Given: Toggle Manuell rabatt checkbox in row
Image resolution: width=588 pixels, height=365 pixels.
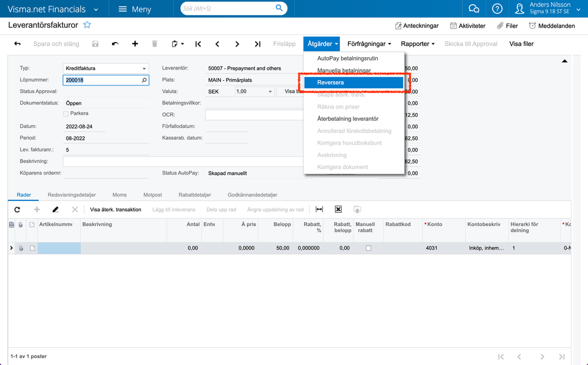Looking at the screenshot, I should coord(368,248).
